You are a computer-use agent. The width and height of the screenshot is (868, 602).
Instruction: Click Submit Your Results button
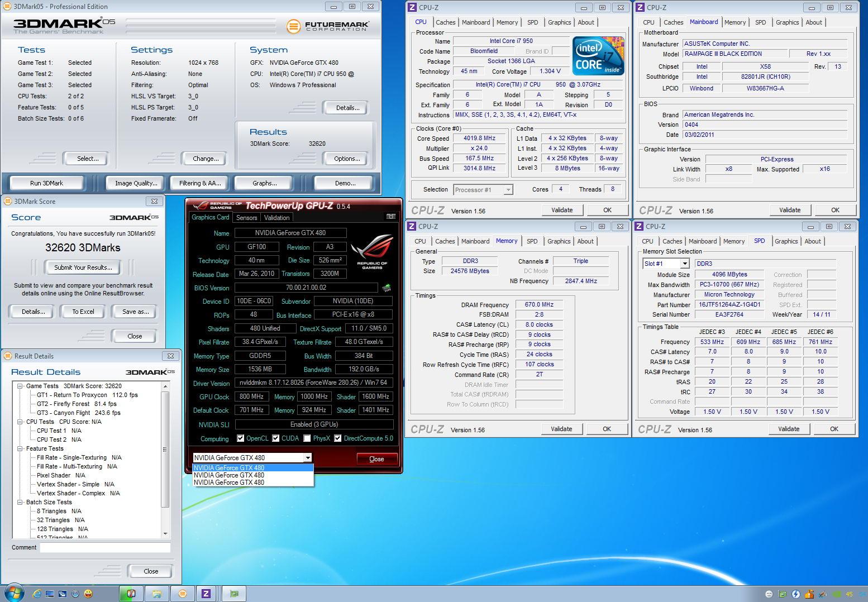tap(83, 267)
